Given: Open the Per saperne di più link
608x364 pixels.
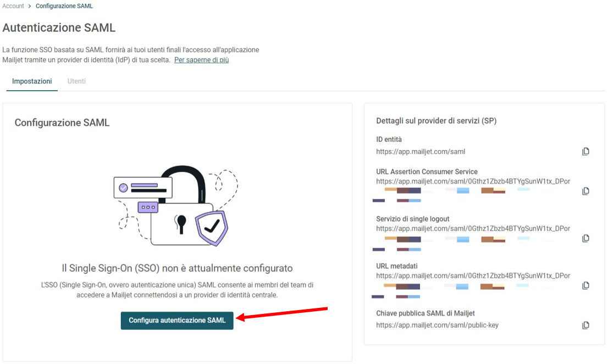Looking at the screenshot, I should pos(201,60).
